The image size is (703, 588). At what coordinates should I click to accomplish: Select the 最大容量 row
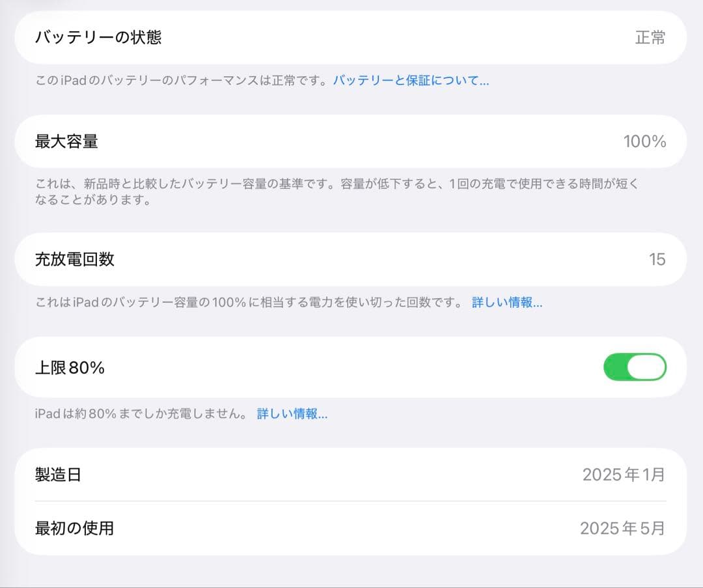click(351, 141)
